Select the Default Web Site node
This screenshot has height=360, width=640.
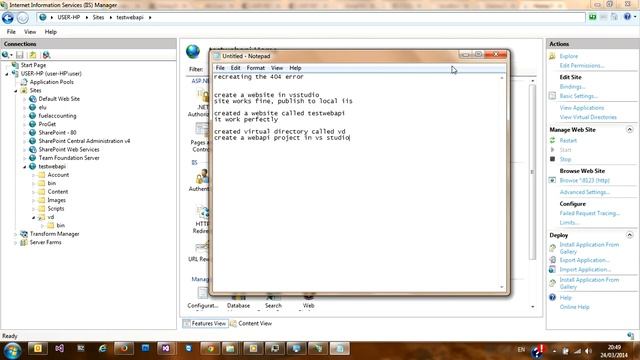(x=59, y=99)
